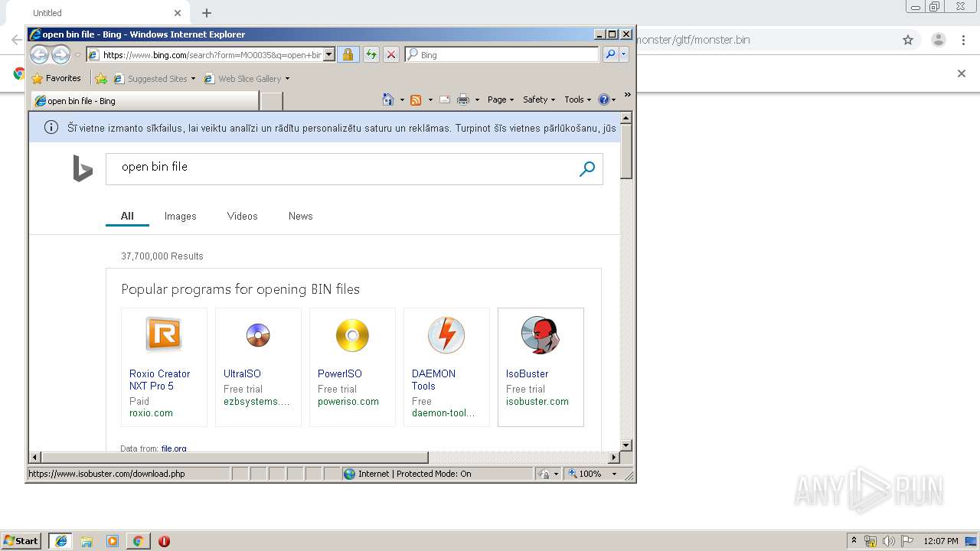Screen dimensions: 980x551
Task: Click the green Refresh button in IE
Action: coord(371,54)
